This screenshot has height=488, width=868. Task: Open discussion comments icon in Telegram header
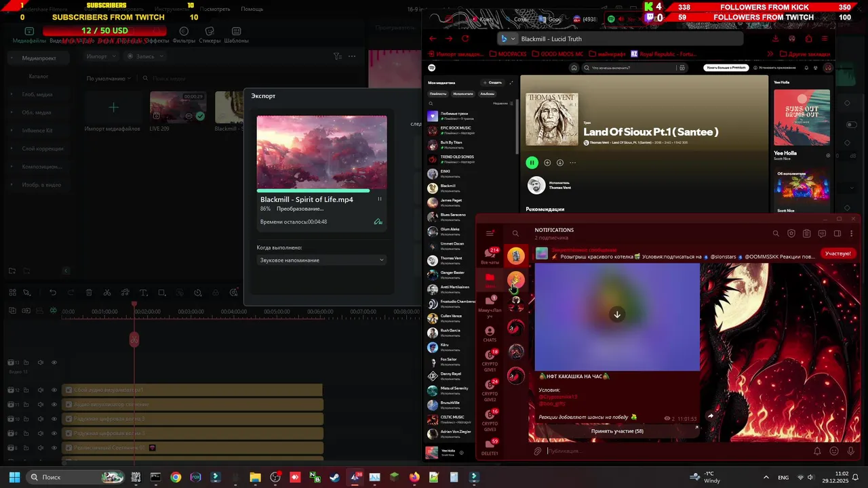(822, 234)
